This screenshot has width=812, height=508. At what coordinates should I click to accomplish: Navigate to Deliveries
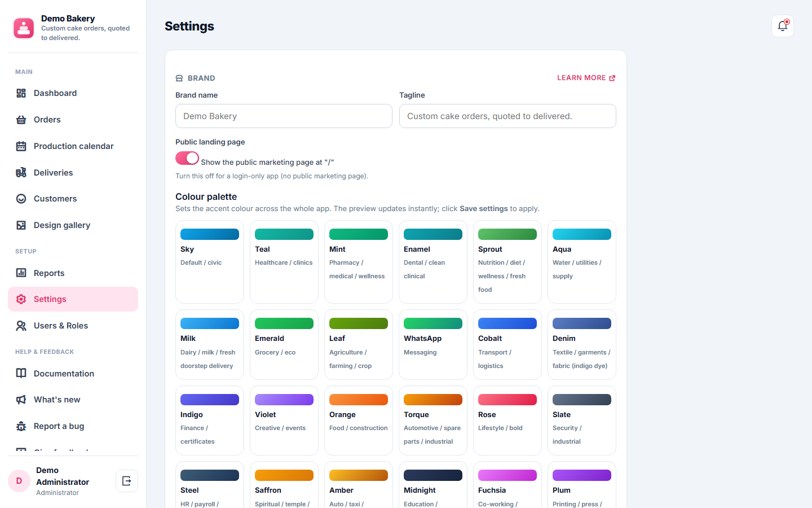coord(73,173)
